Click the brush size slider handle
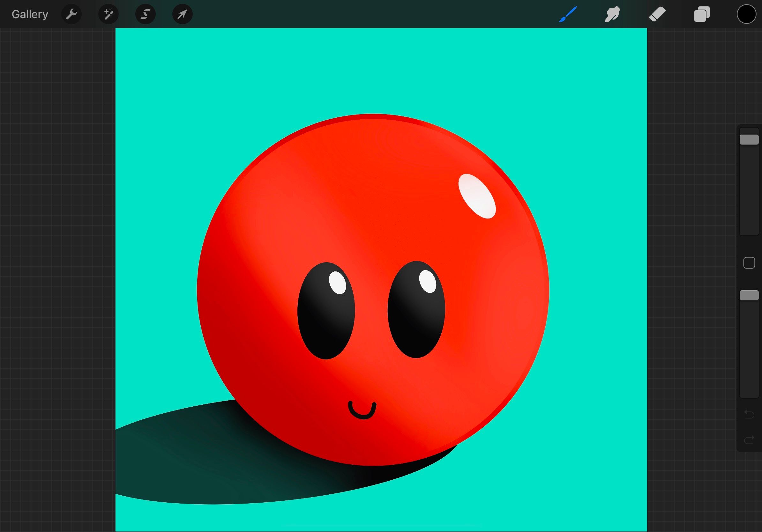This screenshot has width=762, height=532. pos(749,140)
